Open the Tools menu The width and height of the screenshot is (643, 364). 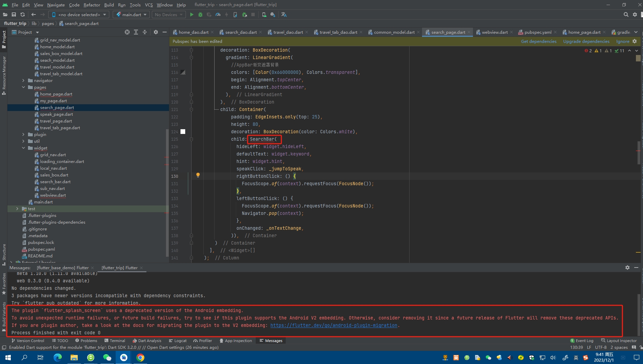(135, 5)
